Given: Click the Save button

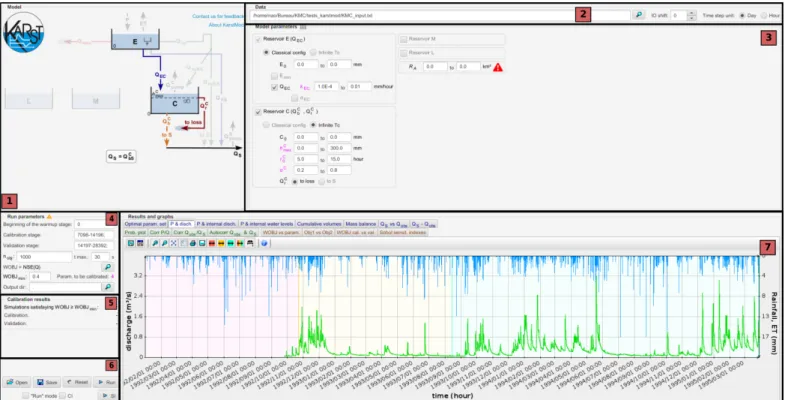Looking at the screenshot, I should coord(47,382).
